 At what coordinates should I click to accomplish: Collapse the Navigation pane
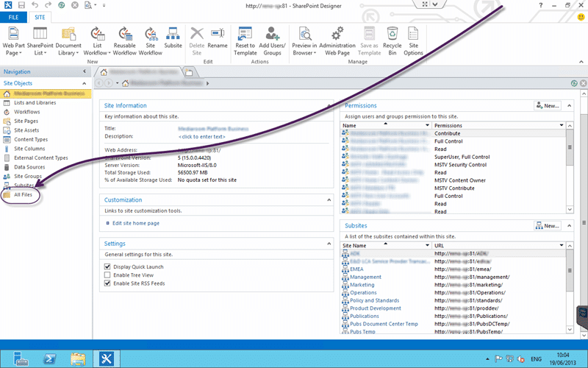coord(85,71)
